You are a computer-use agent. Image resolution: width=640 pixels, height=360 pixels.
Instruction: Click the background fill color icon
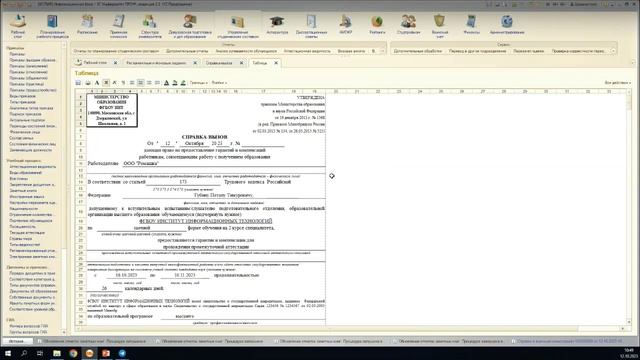tap(175, 82)
